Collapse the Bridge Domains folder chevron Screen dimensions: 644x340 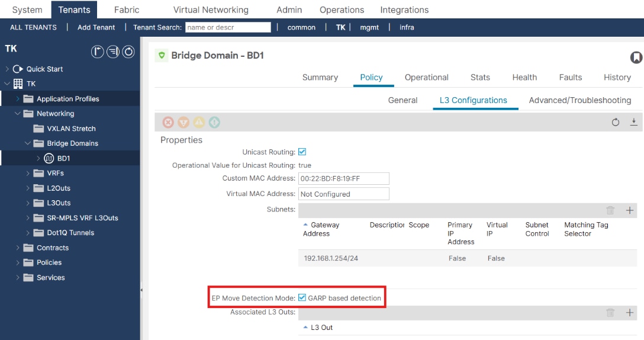pos(27,143)
